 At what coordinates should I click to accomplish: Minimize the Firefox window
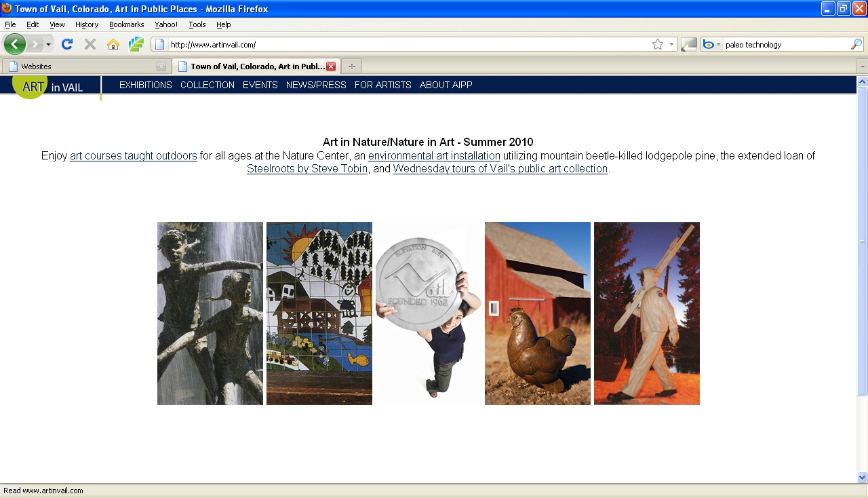tap(828, 9)
